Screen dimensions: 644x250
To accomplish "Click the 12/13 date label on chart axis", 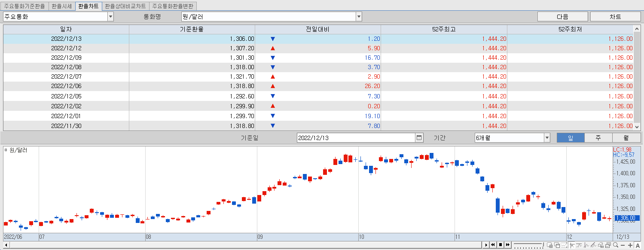I will point(622,237).
